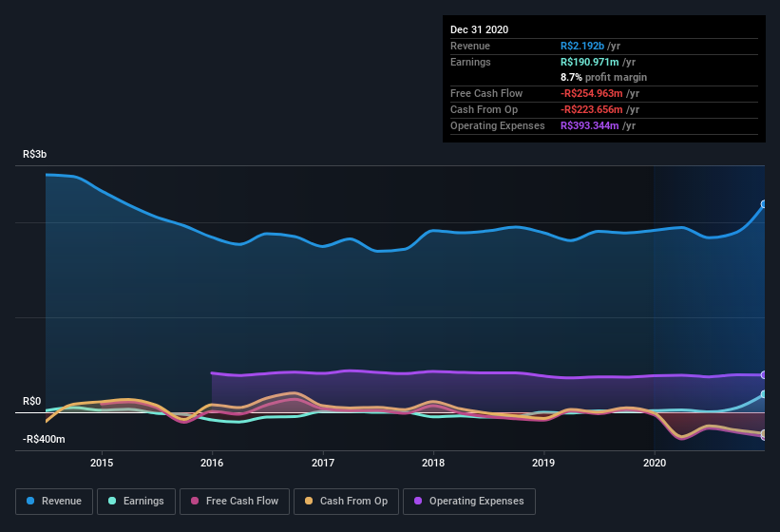Click the purple Operating Expenses endpoint marker
Viewport: 780px width, 532px height.
tap(764, 375)
